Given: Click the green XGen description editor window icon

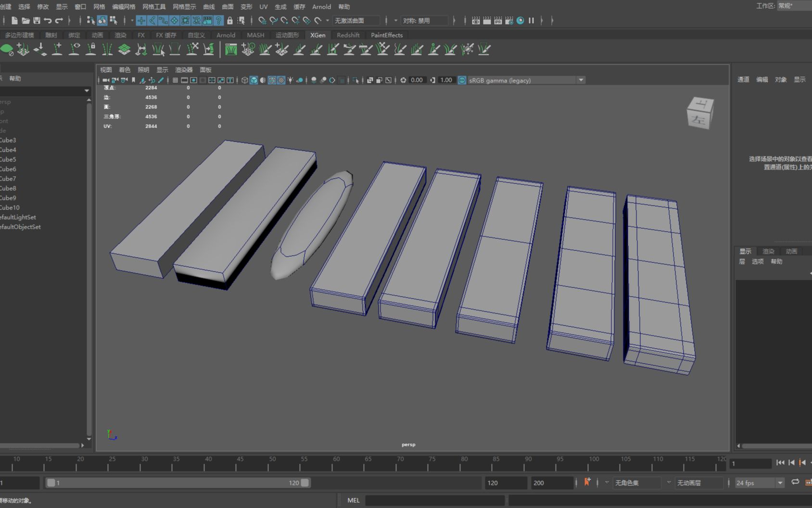Looking at the screenshot, I should tap(231, 49).
